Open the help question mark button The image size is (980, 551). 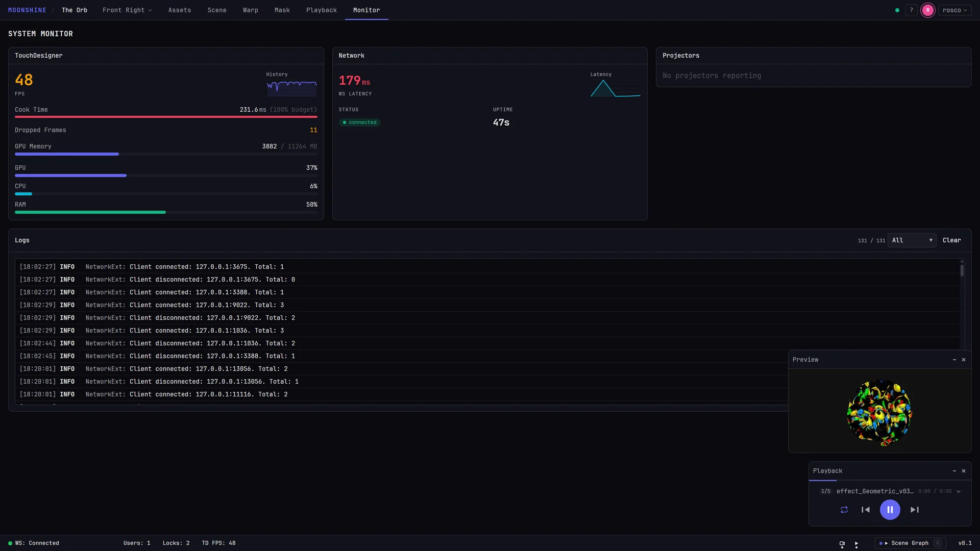[912, 10]
